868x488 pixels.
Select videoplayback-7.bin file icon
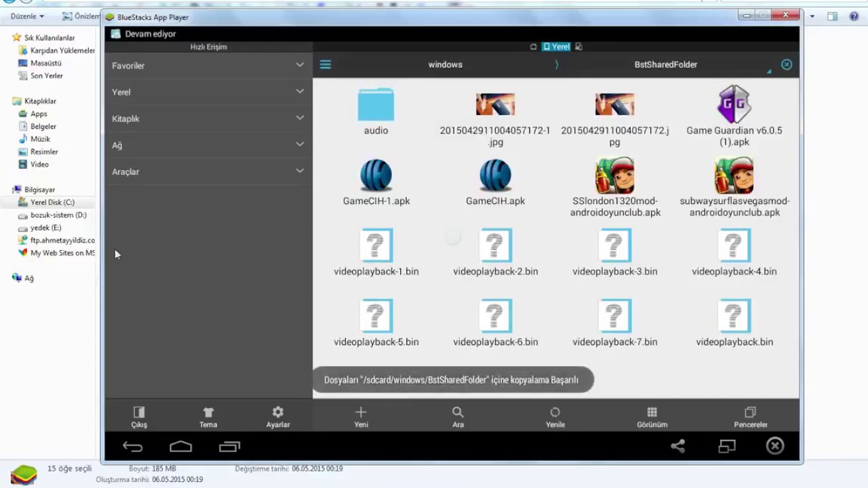tap(614, 316)
